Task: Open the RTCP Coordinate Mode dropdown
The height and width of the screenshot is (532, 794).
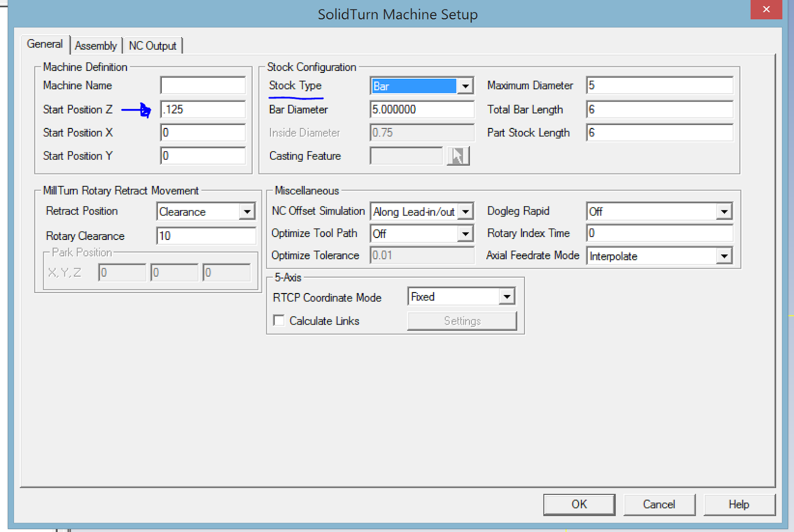Action: [507, 296]
